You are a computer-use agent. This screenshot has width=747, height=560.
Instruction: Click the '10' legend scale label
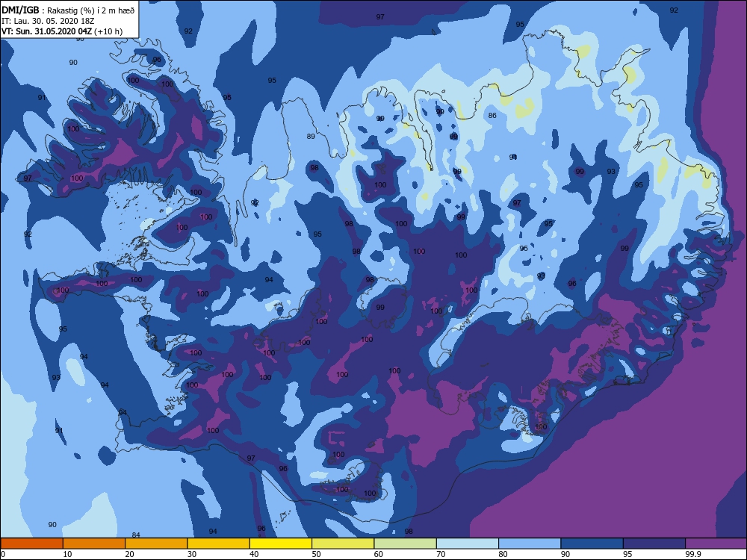coord(68,554)
